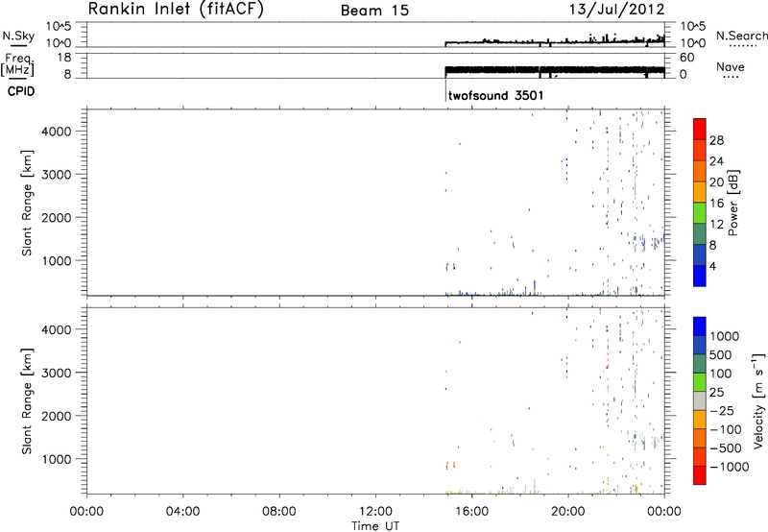The image size is (768, 532).
Task: Click the light green 25–100 segment of Velocity colorbar
Action: (700, 382)
